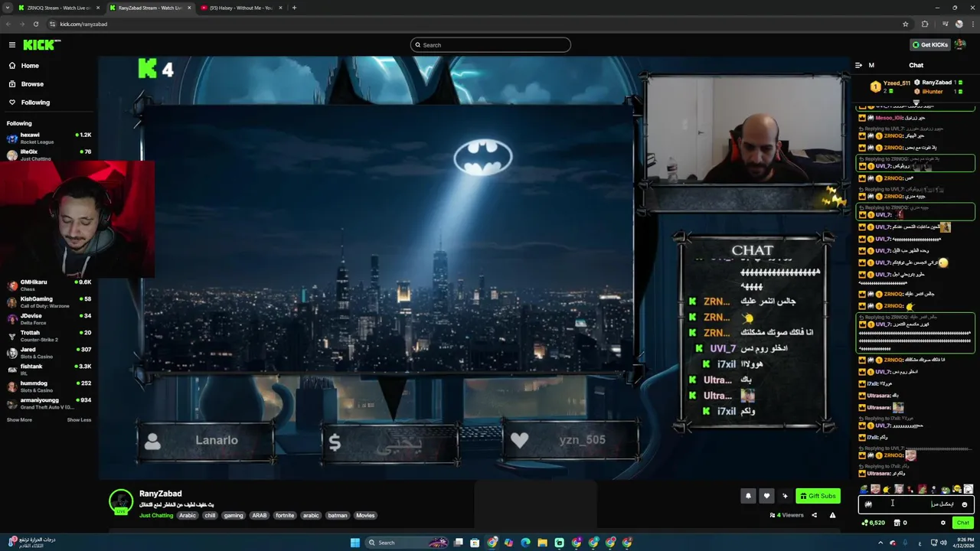Select the gaming tag
The height and width of the screenshot is (551, 980).
pyautogui.click(x=234, y=516)
